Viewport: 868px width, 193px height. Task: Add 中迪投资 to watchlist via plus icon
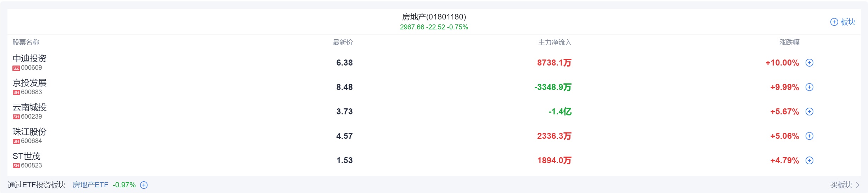pos(809,63)
